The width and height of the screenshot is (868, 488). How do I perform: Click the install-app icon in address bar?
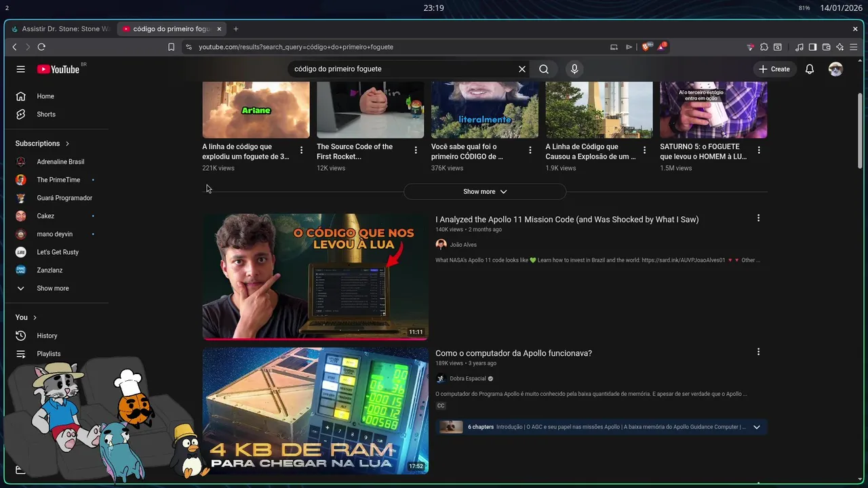tap(614, 47)
